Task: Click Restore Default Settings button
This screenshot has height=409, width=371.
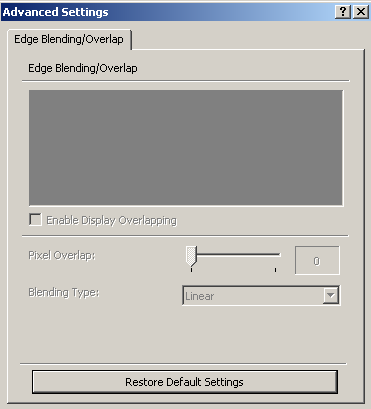Action: coord(185,382)
